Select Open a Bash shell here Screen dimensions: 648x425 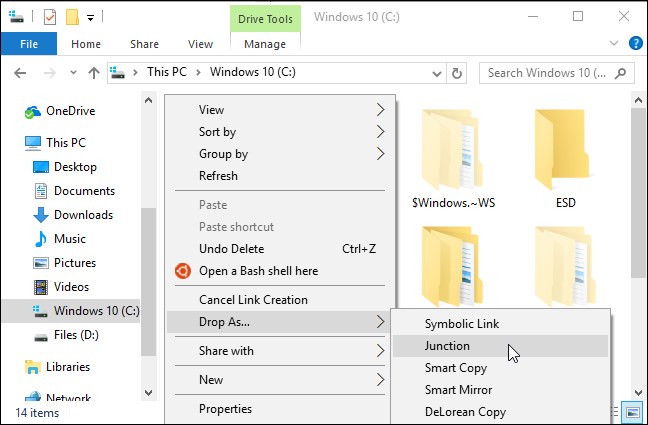[258, 270]
